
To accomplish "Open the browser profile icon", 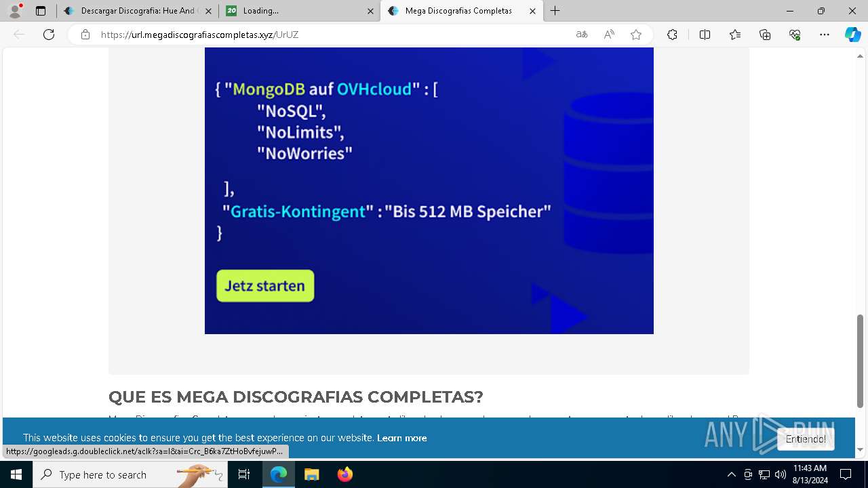I will [14, 11].
